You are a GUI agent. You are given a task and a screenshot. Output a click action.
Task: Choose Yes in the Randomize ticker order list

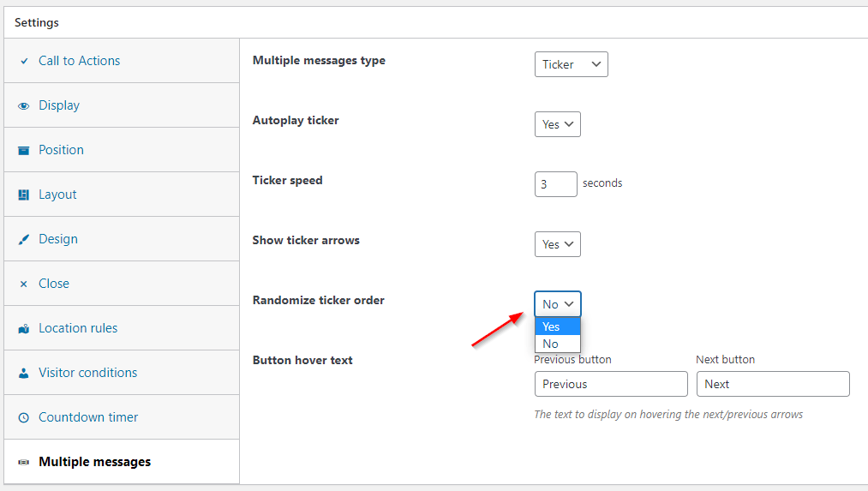(558, 326)
